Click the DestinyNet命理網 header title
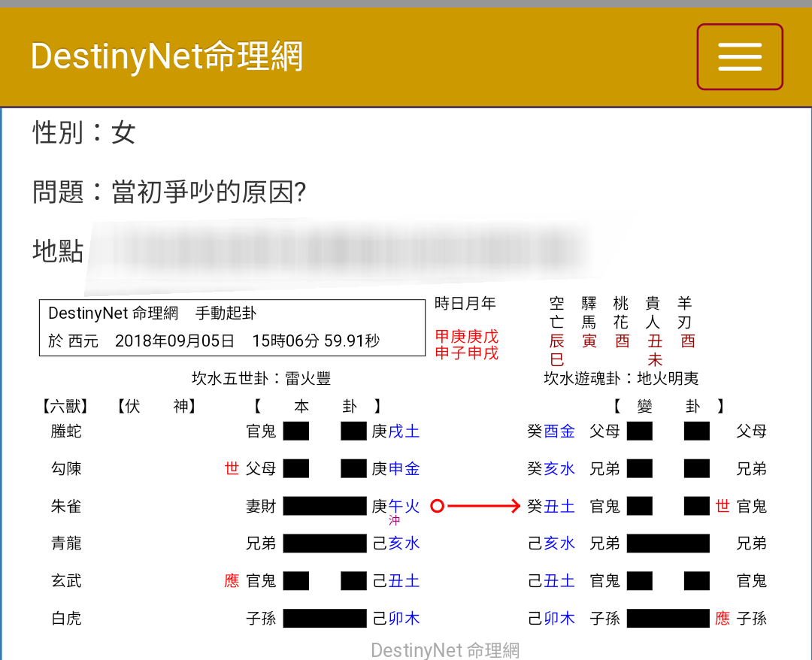 167,56
